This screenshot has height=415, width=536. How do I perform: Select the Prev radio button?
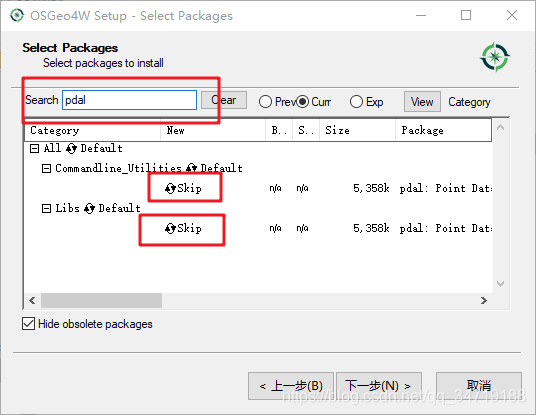265,102
